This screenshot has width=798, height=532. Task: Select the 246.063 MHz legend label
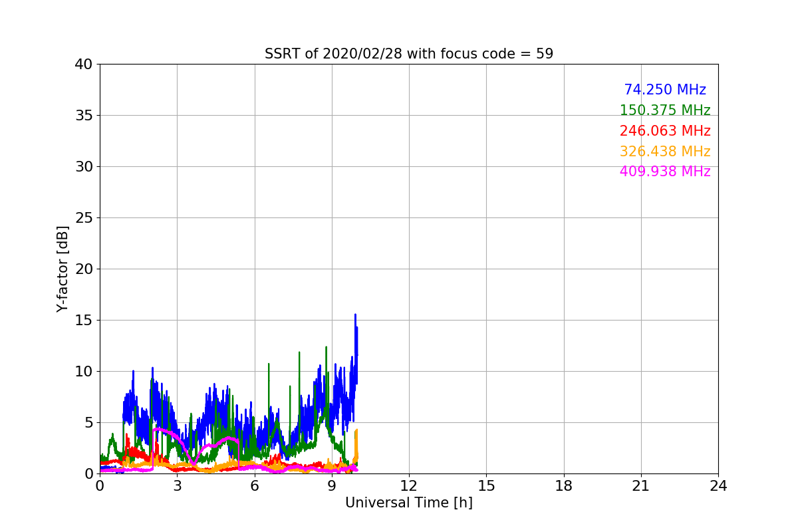[665, 131]
